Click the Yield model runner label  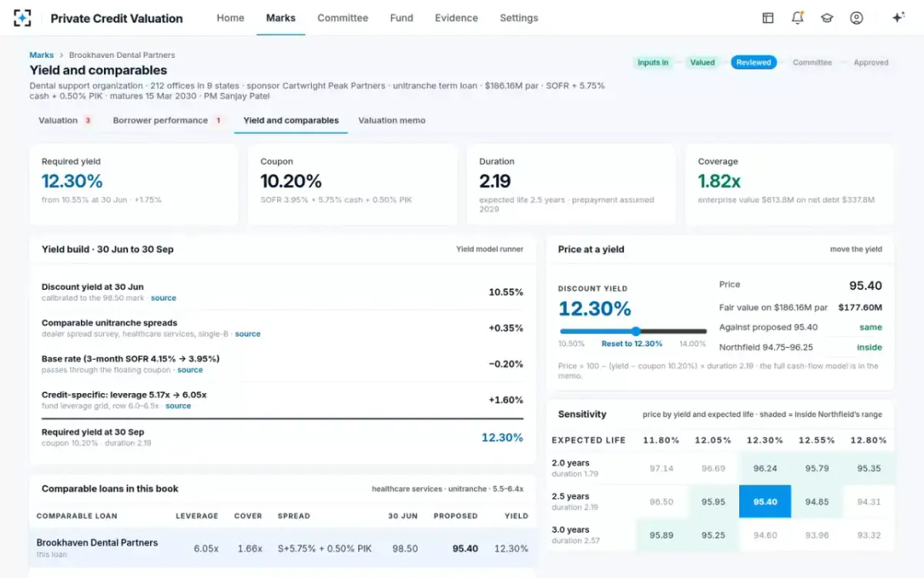pos(490,249)
